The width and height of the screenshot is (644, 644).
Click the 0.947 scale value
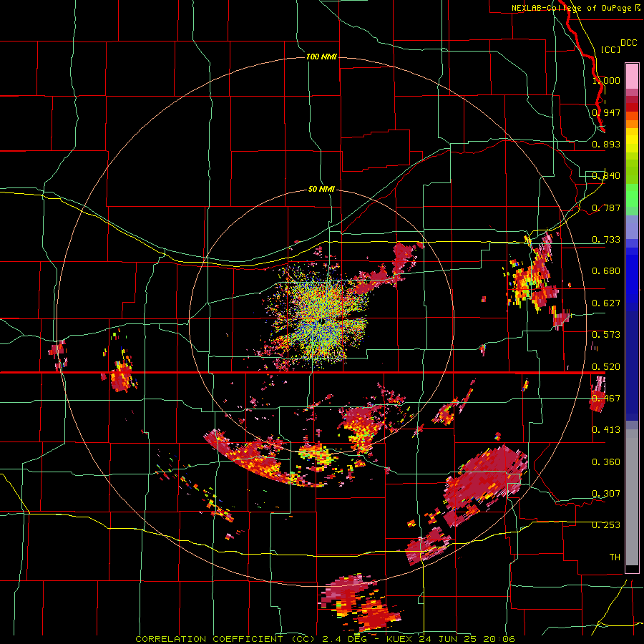click(606, 112)
